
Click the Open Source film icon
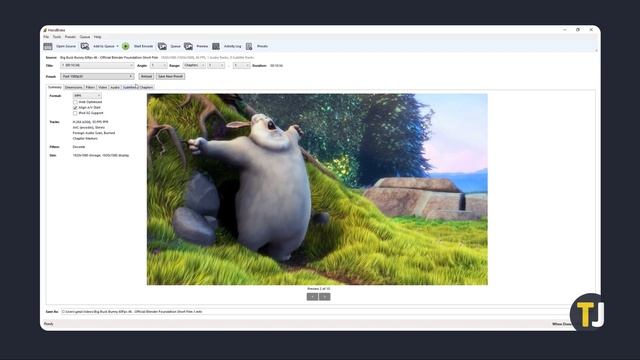point(48,47)
